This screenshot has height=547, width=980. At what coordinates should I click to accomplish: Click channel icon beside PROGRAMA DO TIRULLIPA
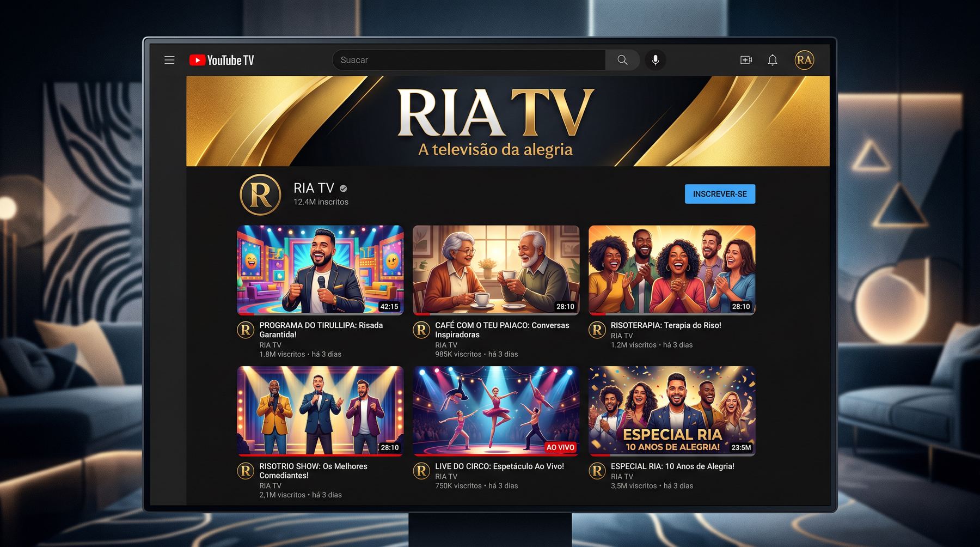[246, 330]
